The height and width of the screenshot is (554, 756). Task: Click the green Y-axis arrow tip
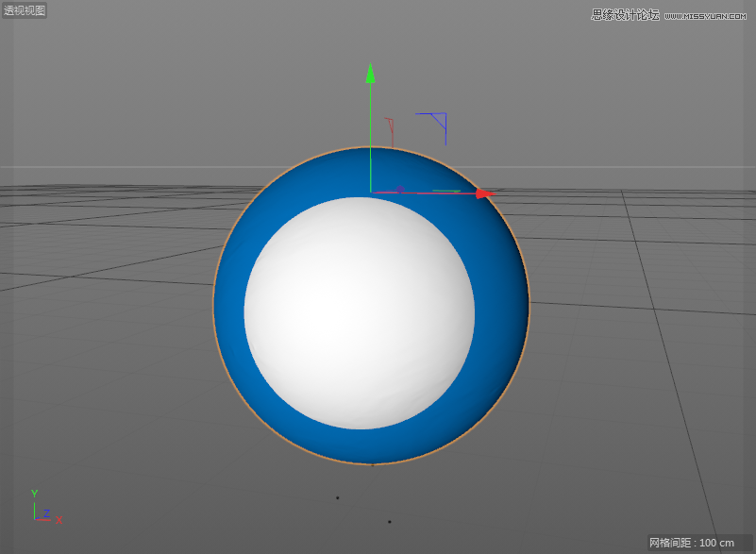(371, 73)
